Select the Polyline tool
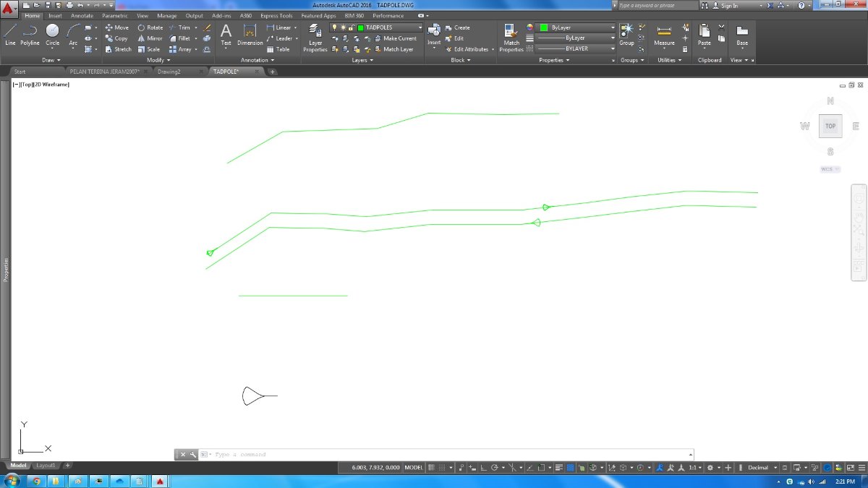 [x=30, y=34]
